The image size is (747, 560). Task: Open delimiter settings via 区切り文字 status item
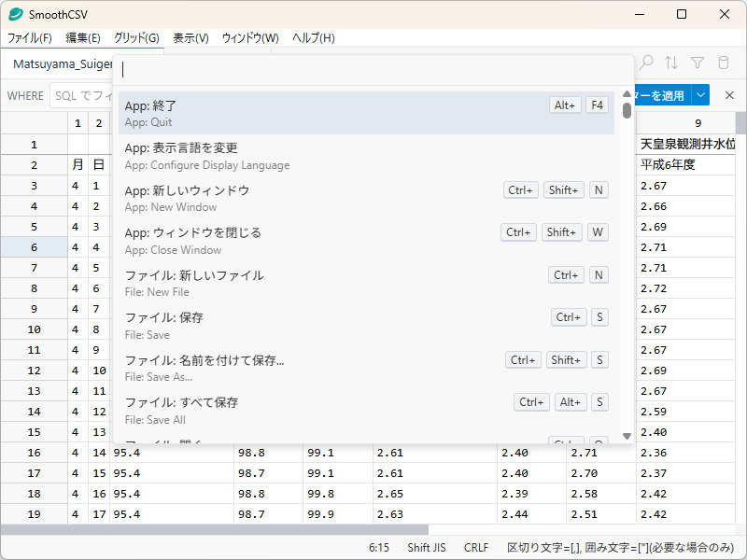click(x=542, y=548)
